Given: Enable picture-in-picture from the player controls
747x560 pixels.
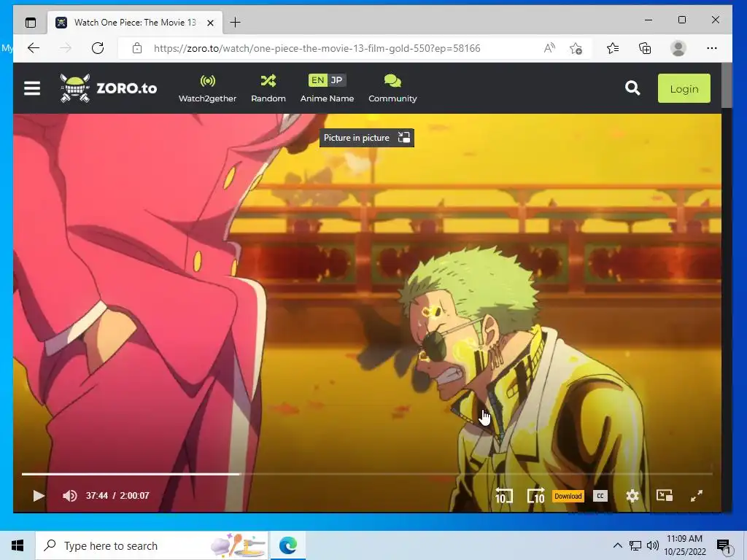Looking at the screenshot, I should tap(664, 496).
